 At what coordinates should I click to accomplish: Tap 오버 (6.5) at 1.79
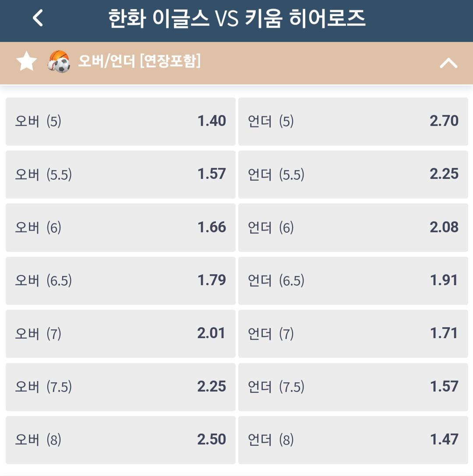tap(121, 281)
